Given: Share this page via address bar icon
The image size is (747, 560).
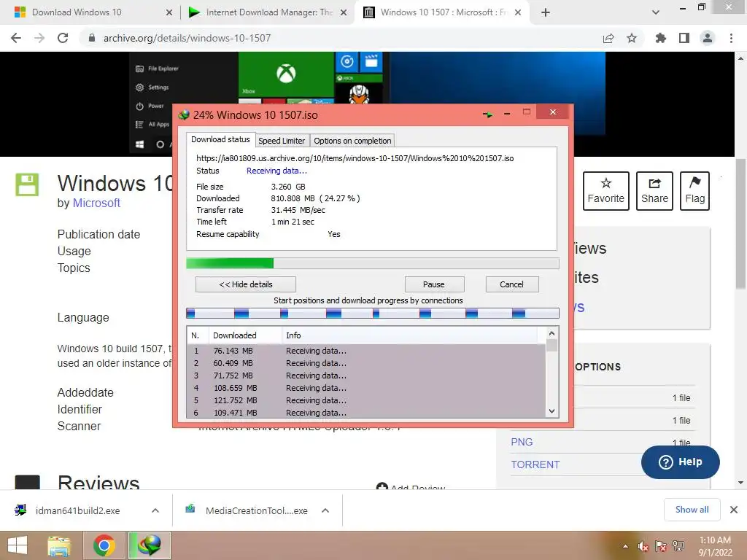Looking at the screenshot, I should (608, 38).
